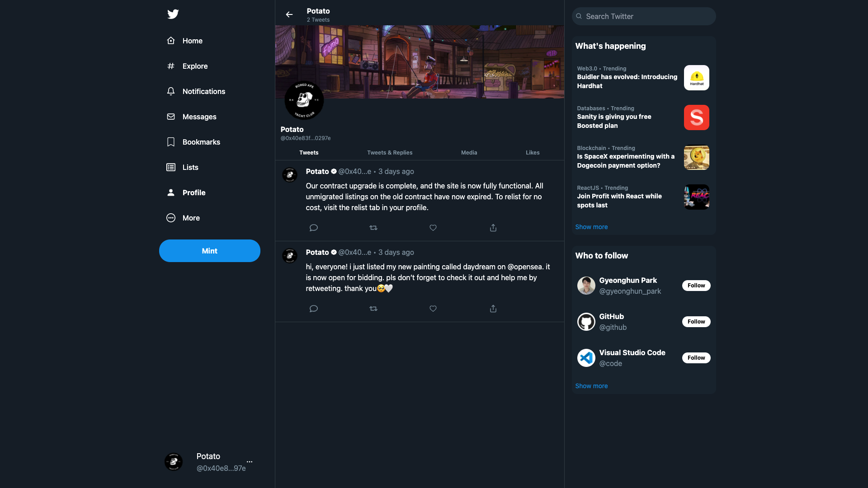Click the Notifications bell icon
This screenshot has width=868, height=488.
pos(171,91)
